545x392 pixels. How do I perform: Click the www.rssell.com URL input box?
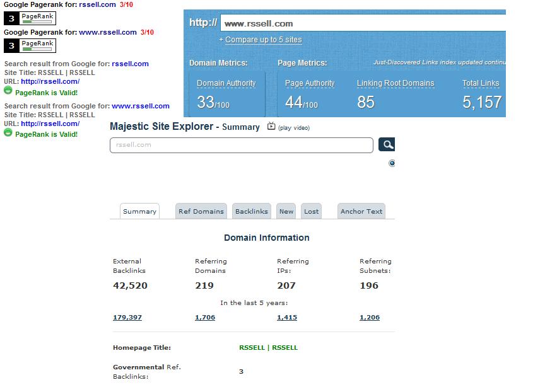pyautogui.click(x=363, y=23)
